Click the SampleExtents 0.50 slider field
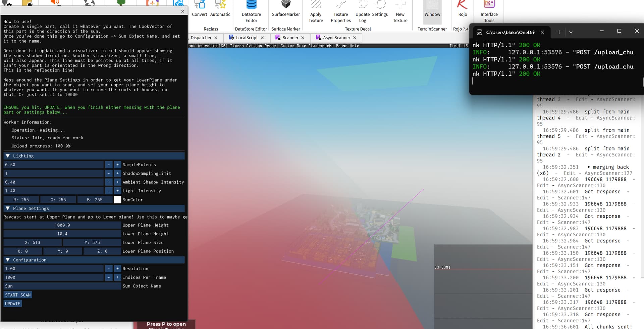644x329 pixels. tap(53, 164)
